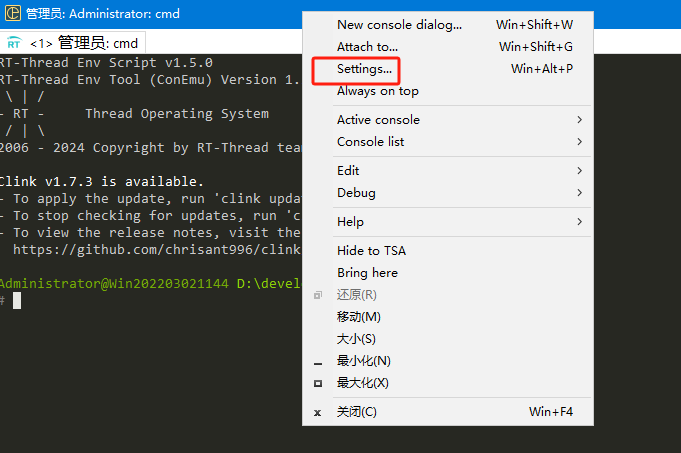
Task: Select Attach to... menu entry
Action: click(448, 46)
